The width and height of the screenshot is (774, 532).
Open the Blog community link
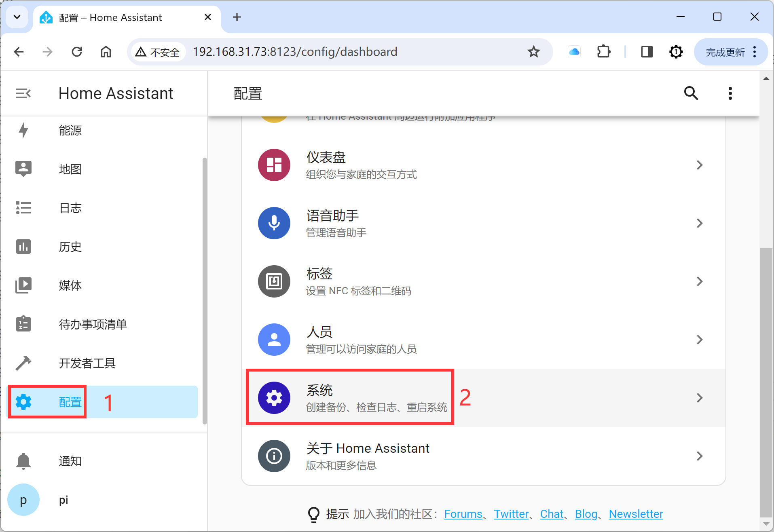tap(586, 514)
